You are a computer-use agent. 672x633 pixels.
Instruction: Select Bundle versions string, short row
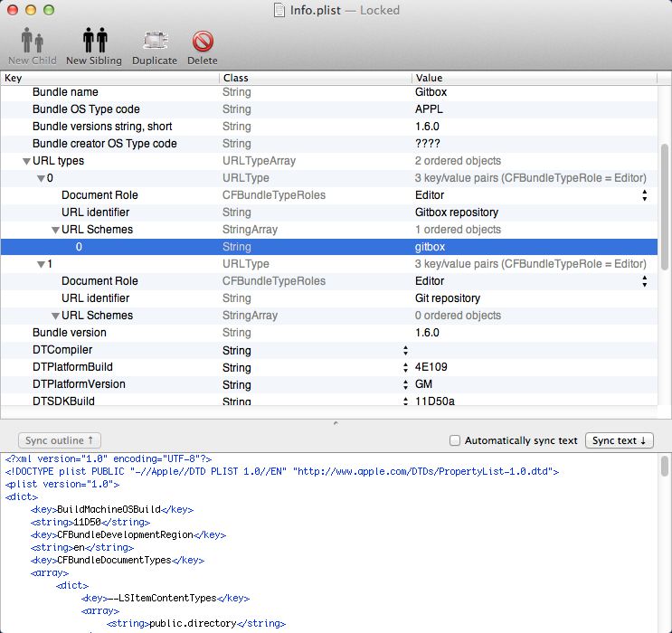329,127
